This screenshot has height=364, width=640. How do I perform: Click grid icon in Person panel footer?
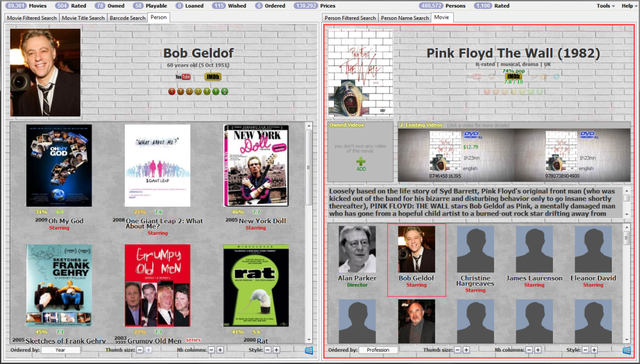coord(309,350)
